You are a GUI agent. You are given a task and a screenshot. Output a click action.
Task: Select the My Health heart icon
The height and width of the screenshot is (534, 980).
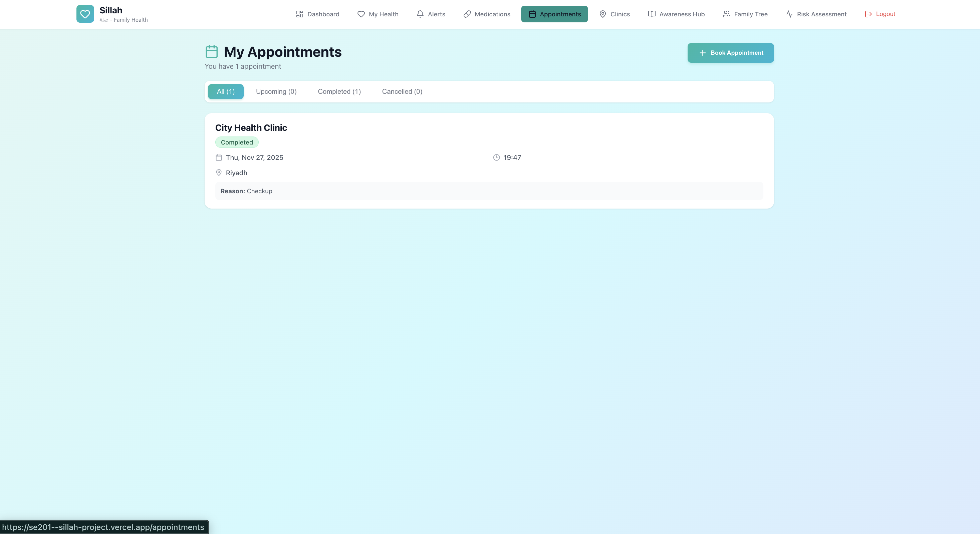coord(360,14)
